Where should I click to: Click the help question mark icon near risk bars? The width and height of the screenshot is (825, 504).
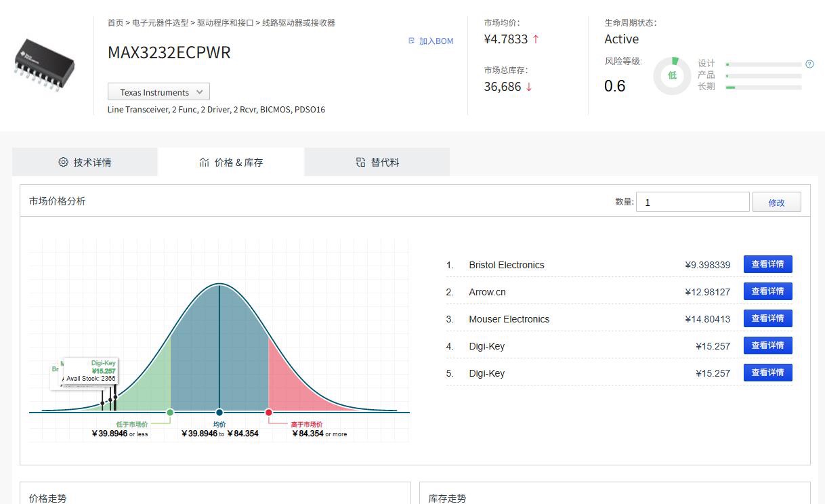[x=809, y=64]
